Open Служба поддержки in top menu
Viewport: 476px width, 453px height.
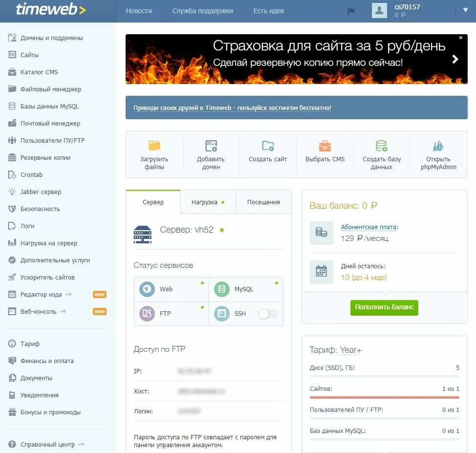pyautogui.click(x=203, y=11)
